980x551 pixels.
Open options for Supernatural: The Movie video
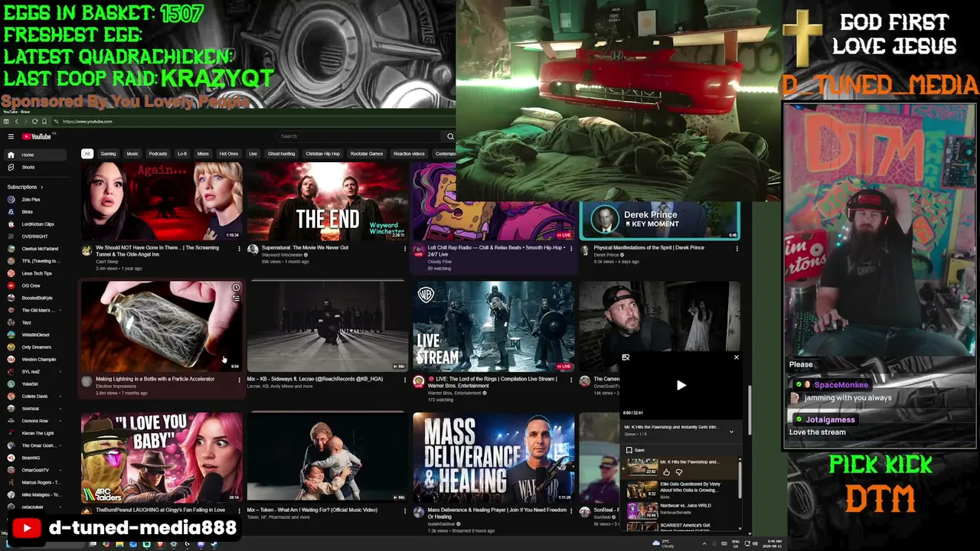tap(405, 249)
